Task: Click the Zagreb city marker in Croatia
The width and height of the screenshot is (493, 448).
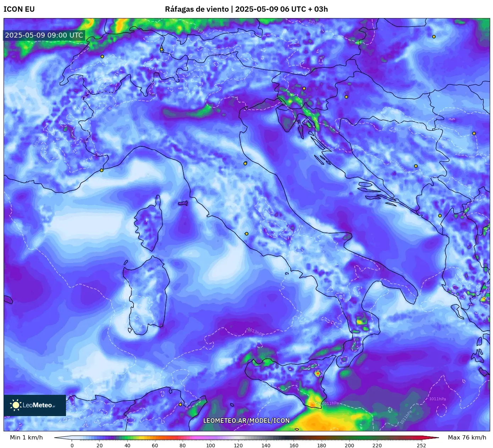Action: tap(346, 97)
